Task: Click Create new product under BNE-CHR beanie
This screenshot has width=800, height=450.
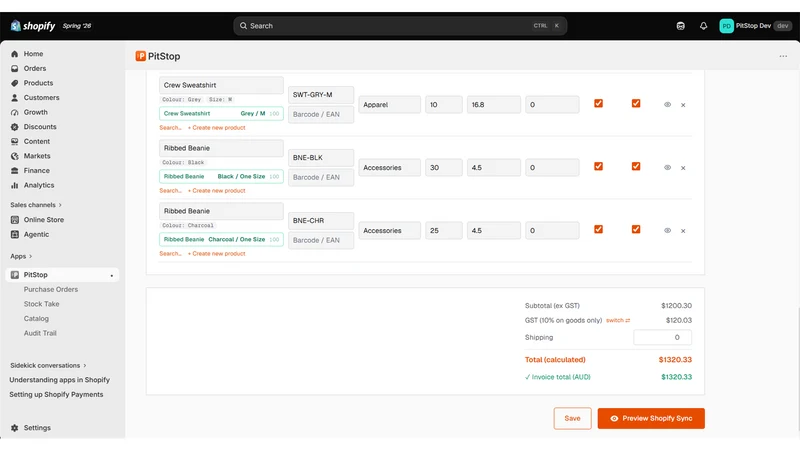Action: (216, 254)
